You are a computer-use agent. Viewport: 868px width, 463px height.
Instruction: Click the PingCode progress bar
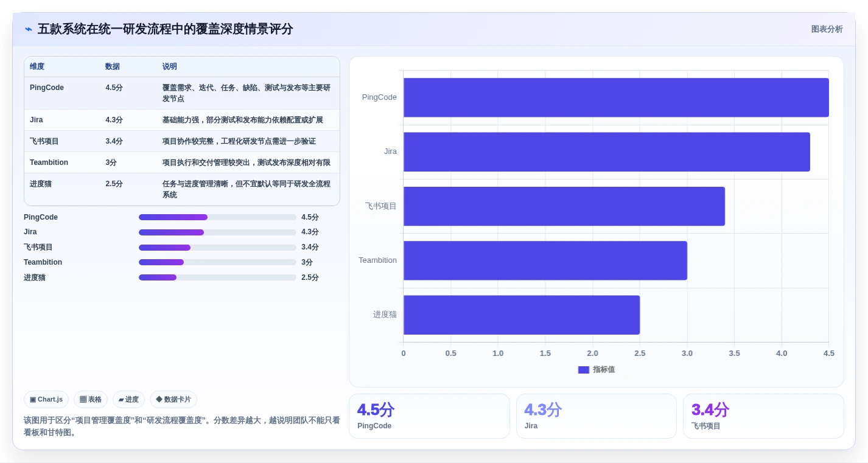[217, 217]
